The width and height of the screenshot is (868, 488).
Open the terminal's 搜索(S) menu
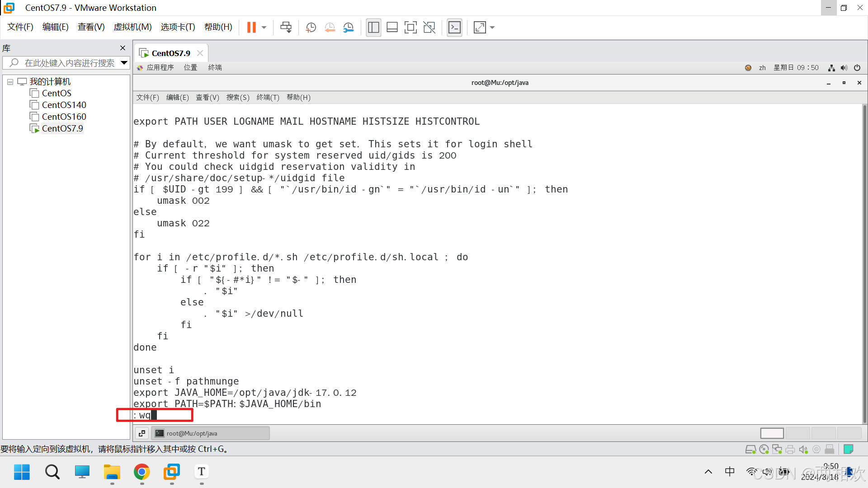pos(237,97)
